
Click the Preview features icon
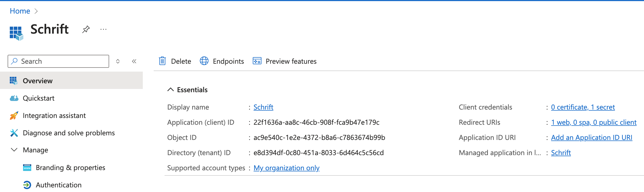click(257, 61)
